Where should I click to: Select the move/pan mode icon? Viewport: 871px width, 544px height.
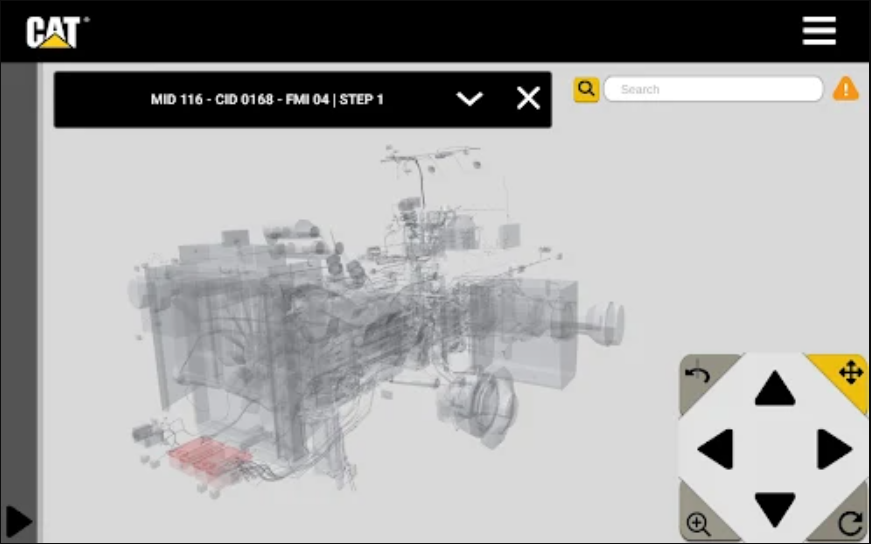point(850,372)
